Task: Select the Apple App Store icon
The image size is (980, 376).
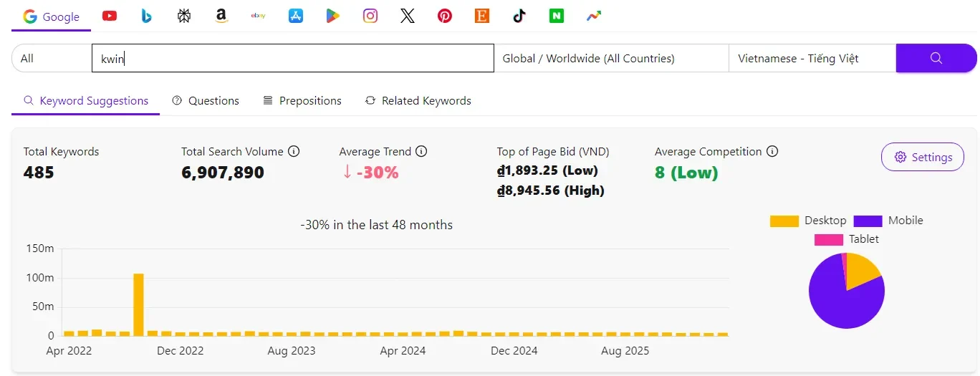Action: (296, 16)
